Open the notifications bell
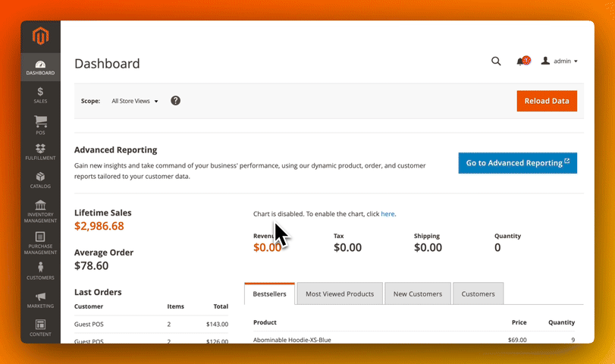 [x=521, y=61]
